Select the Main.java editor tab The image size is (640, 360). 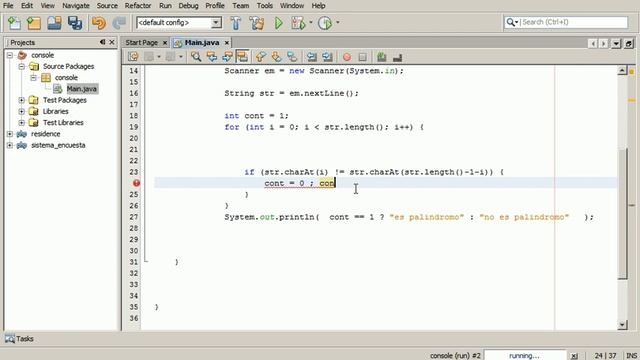coord(202,42)
